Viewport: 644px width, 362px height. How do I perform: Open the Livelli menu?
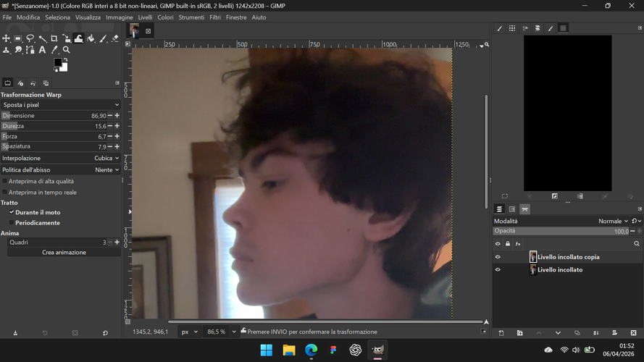[145, 17]
